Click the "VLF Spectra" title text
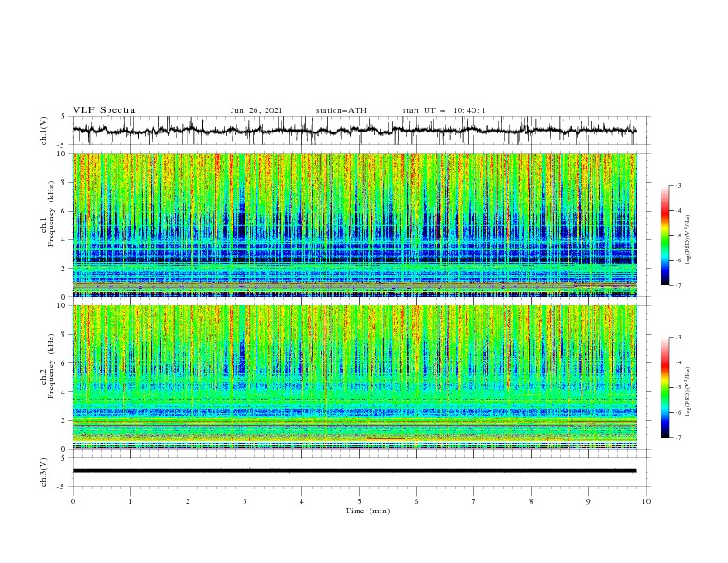Image resolution: width=728 pixels, height=563 pixels. [104, 110]
